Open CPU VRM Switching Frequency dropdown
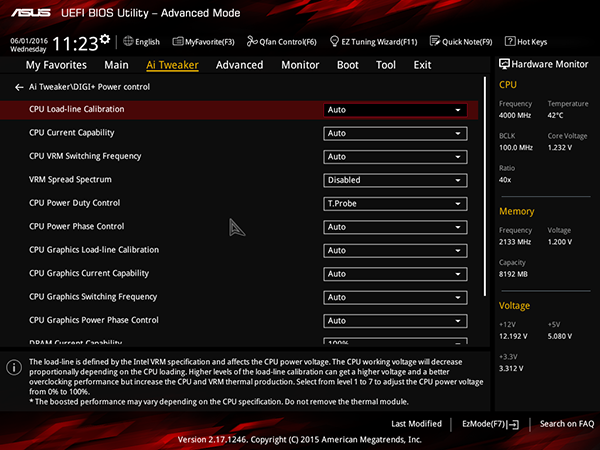 coord(395,157)
